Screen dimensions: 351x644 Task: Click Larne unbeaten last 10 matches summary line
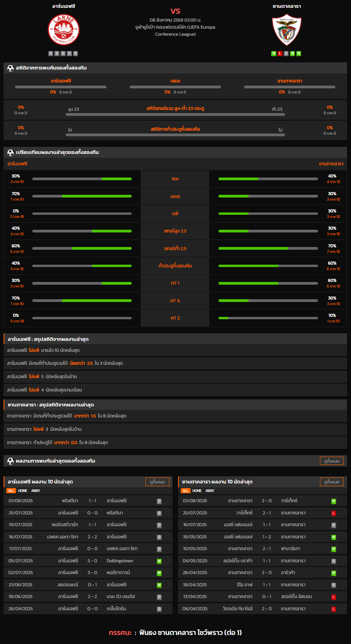175,350
